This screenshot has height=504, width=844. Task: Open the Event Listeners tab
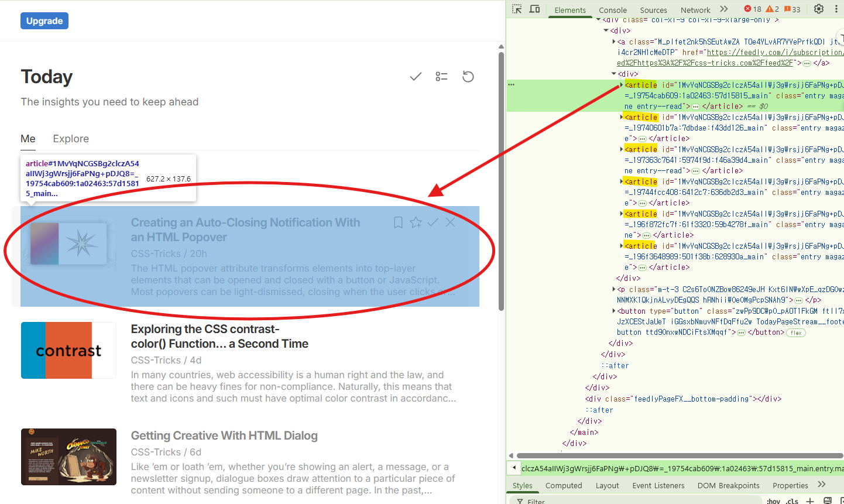(x=658, y=485)
